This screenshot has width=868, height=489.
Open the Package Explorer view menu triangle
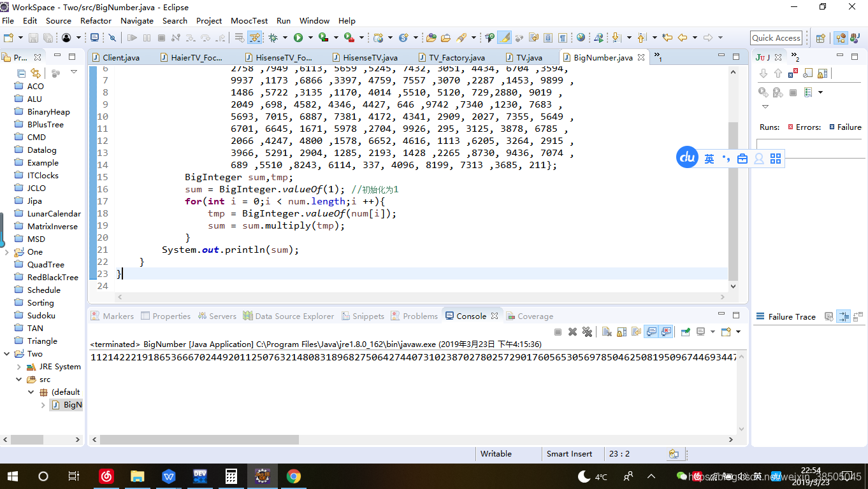[x=74, y=71]
